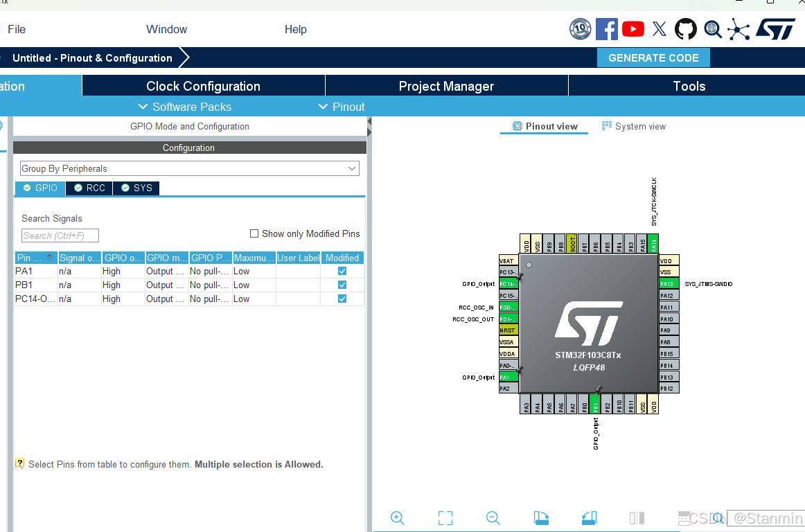Fit chip to view with best-fit icon
Image resolution: width=805 pixels, height=532 pixels.
[x=445, y=517]
